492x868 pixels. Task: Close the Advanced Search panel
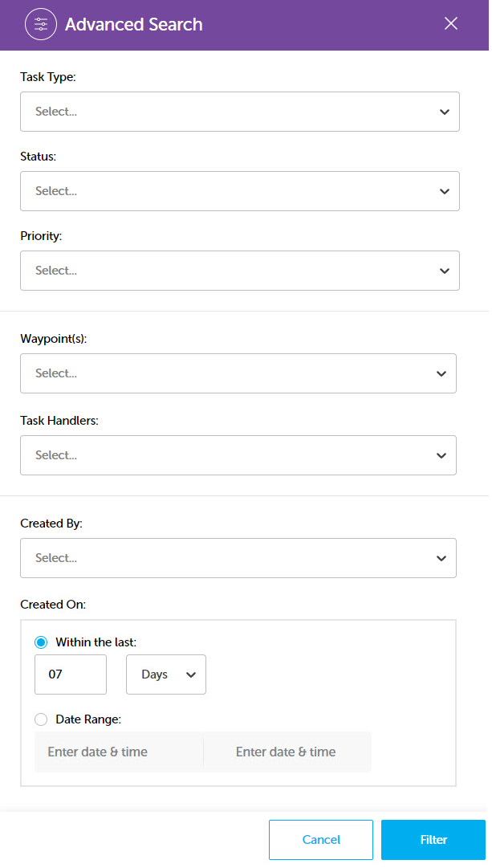pos(451,24)
